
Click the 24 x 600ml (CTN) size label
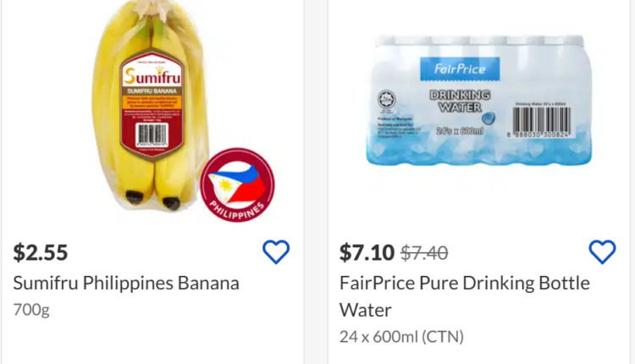[x=401, y=336]
